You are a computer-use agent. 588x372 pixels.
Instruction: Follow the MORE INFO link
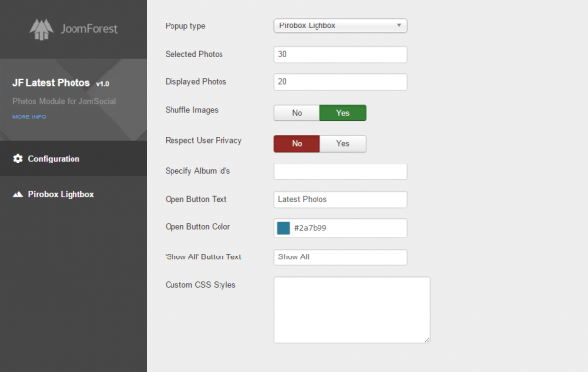(x=29, y=116)
